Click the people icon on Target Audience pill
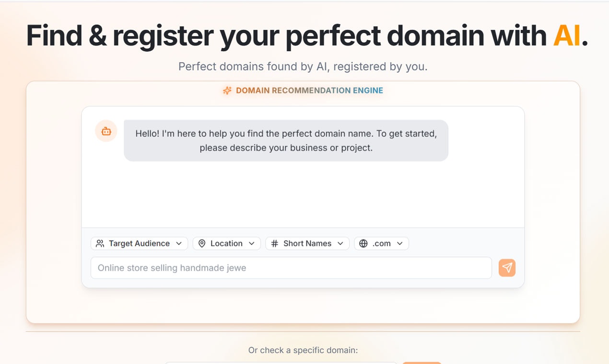The image size is (609, 364). point(100,243)
